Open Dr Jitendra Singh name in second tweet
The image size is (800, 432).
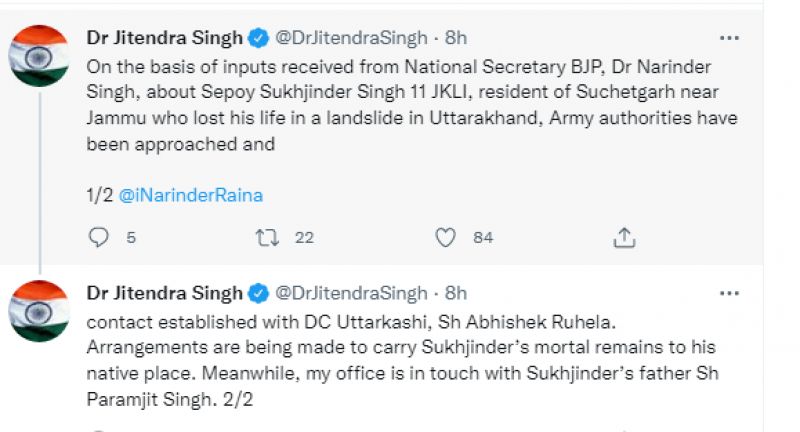pos(165,293)
